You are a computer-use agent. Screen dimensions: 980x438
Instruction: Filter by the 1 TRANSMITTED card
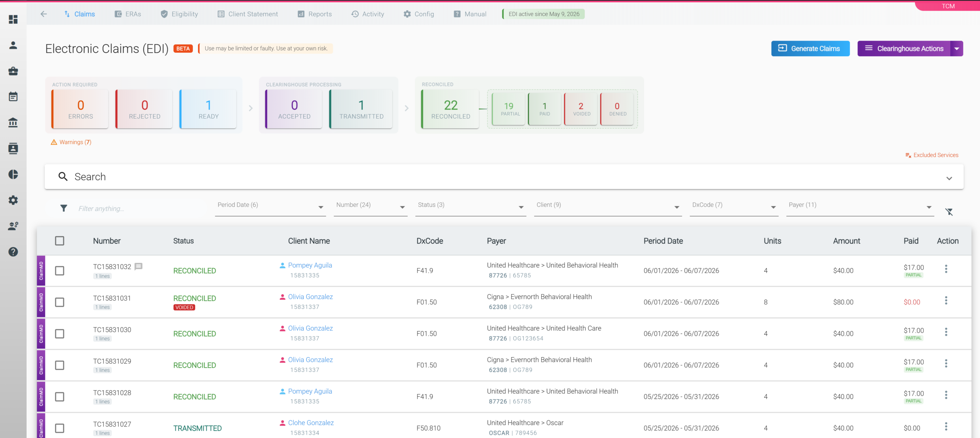pyautogui.click(x=361, y=109)
